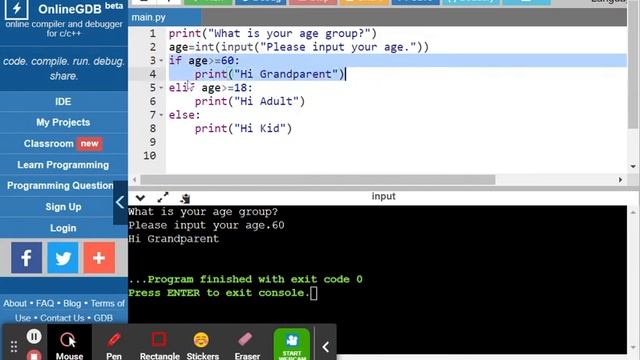Collapse the left sidebar with the chevron
Image resolution: width=640 pixels, height=360 pixels.
(120, 202)
